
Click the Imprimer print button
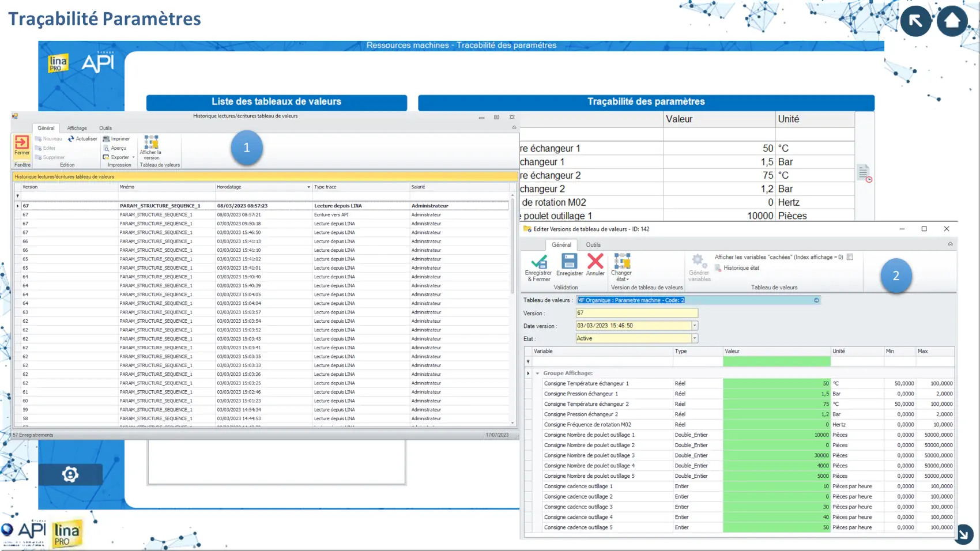(x=116, y=139)
